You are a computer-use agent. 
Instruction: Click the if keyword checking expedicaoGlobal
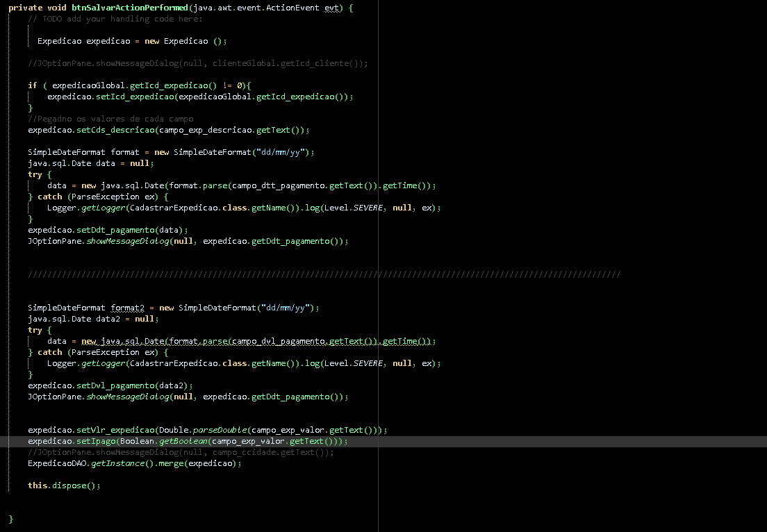[32, 85]
